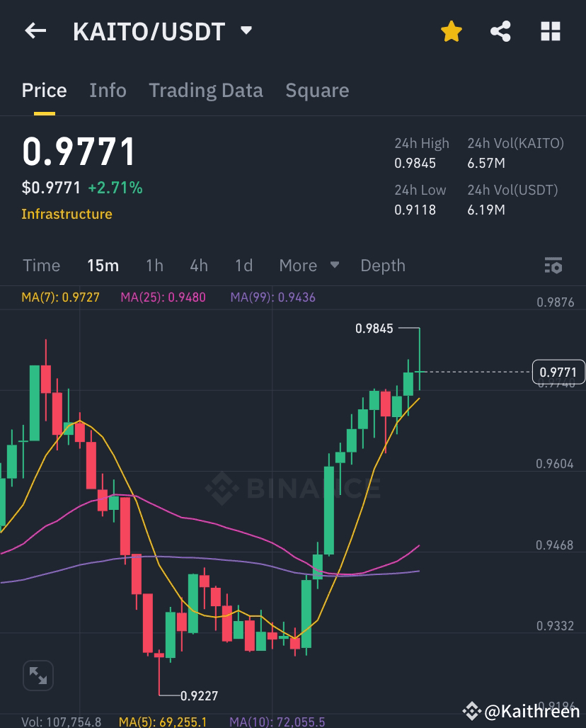586x728 pixels.
Task: Tap the Binance logo watermark
Action: pyautogui.click(x=294, y=489)
